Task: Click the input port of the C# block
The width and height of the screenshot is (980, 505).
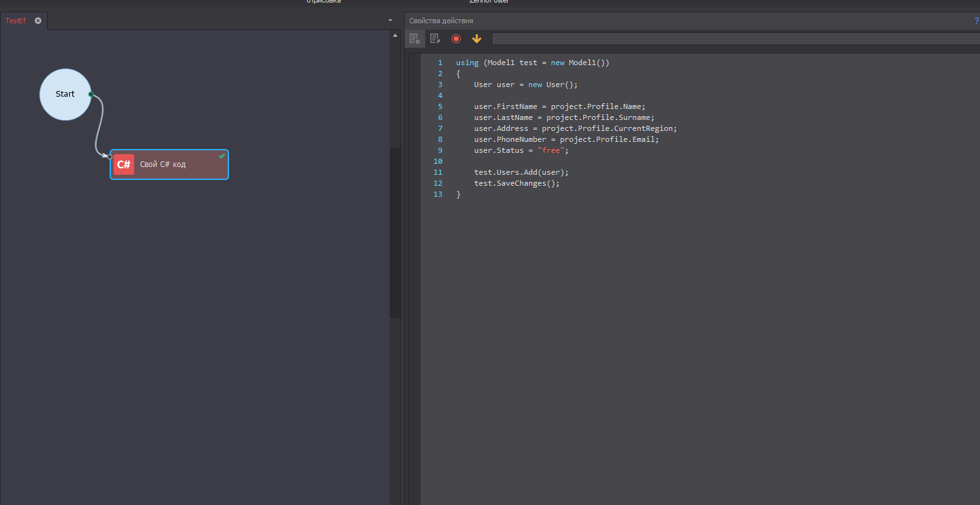Action: 110,156
